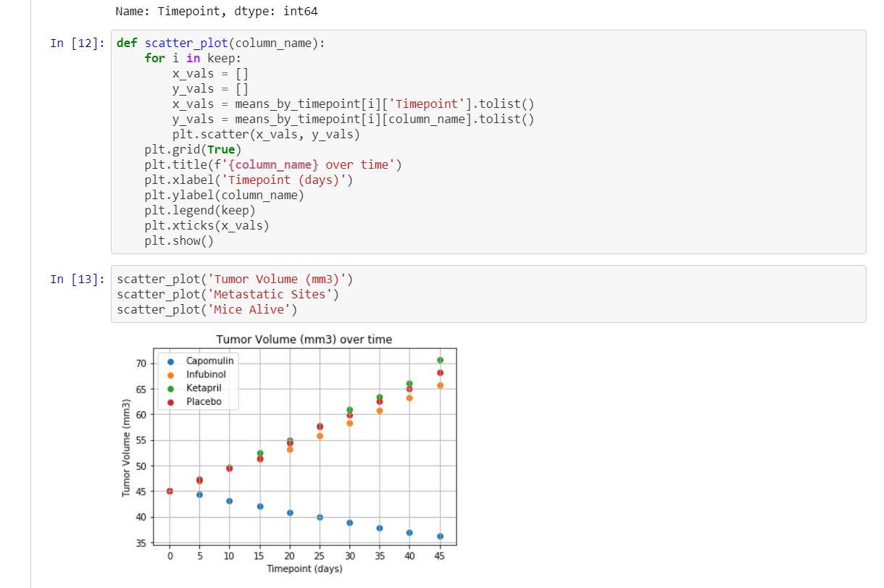The height and width of the screenshot is (588, 884).
Task: Click the 'Tumor Volume (mm3)' y-axis label
Action: point(127,453)
